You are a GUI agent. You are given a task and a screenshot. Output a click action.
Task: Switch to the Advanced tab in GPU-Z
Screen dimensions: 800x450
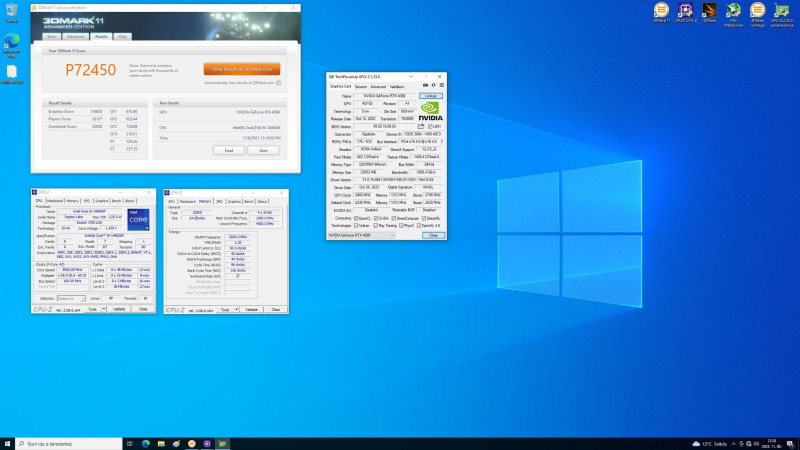click(378, 87)
